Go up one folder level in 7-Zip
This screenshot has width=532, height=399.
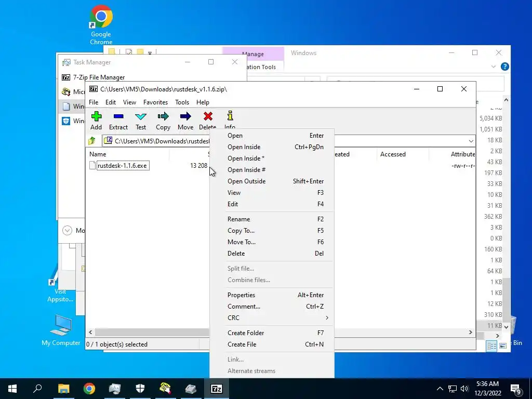(x=92, y=141)
